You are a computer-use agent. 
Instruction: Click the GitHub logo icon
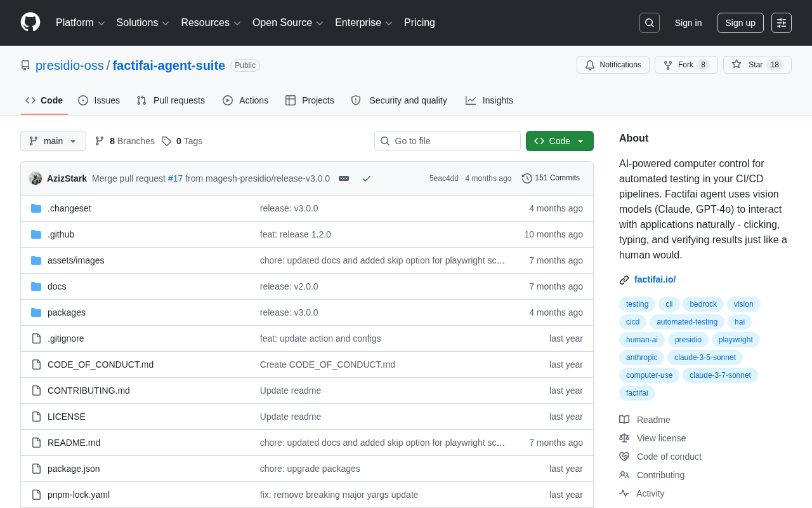(x=30, y=22)
